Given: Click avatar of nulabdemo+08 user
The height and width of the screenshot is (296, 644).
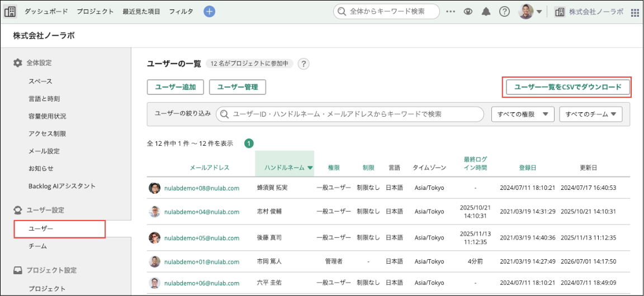Looking at the screenshot, I should click(x=154, y=188).
